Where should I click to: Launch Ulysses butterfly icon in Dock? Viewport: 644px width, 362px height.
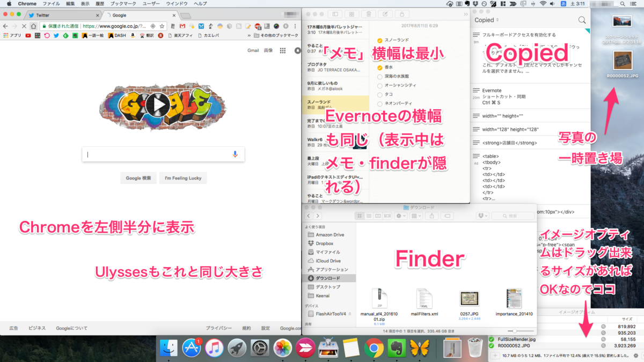(420, 349)
